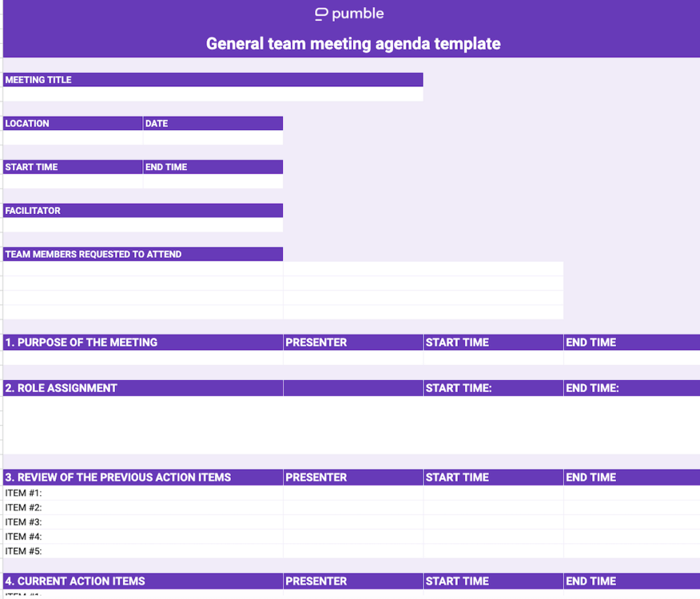
Task: Click the cell below END TIME
Action: click(x=212, y=182)
